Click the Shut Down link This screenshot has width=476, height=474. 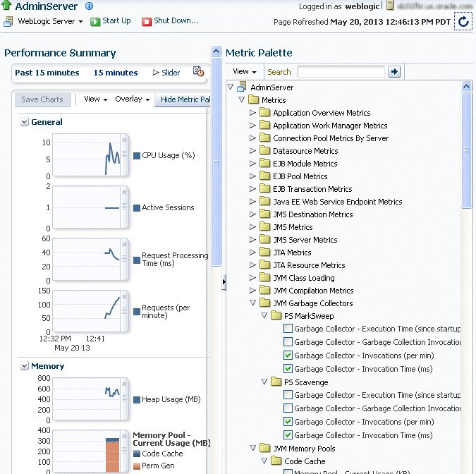(176, 20)
